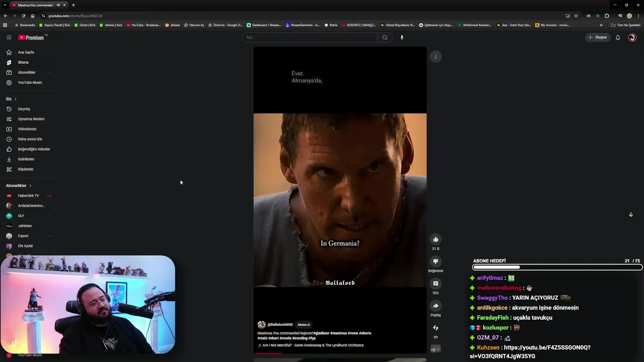Open the remix icon showing 99
644x362 pixels.
436,328
